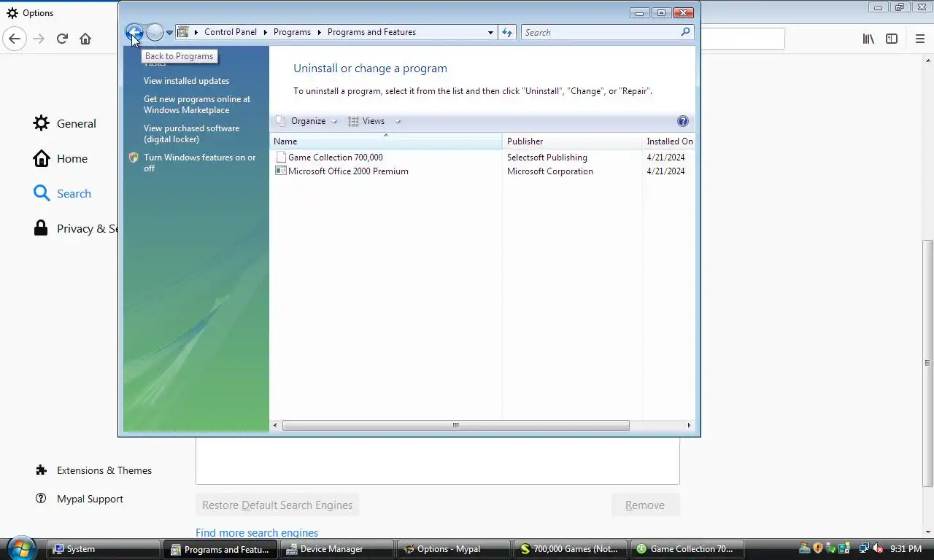The width and height of the screenshot is (934, 560).
Task: Click the Views toolbar button
Action: [367, 121]
